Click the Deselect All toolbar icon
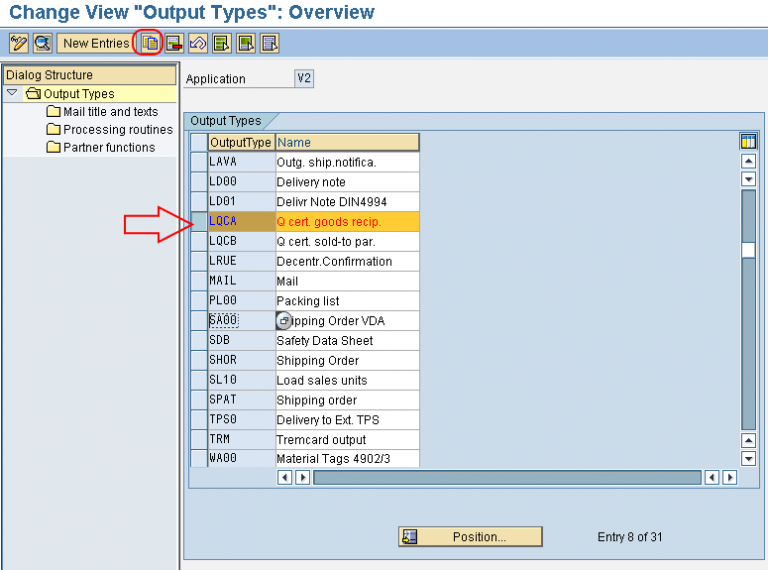The width and height of the screenshot is (768, 570). tap(270, 43)
